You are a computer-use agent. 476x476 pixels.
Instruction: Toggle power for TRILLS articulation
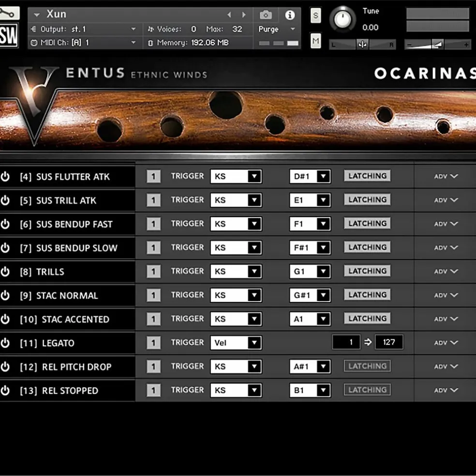(5, 271)
